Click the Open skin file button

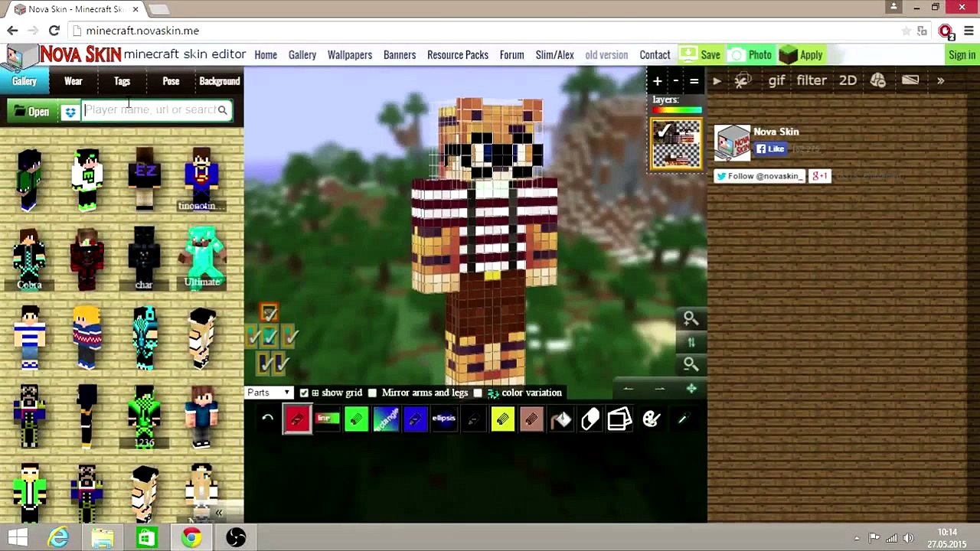(31, 112)
